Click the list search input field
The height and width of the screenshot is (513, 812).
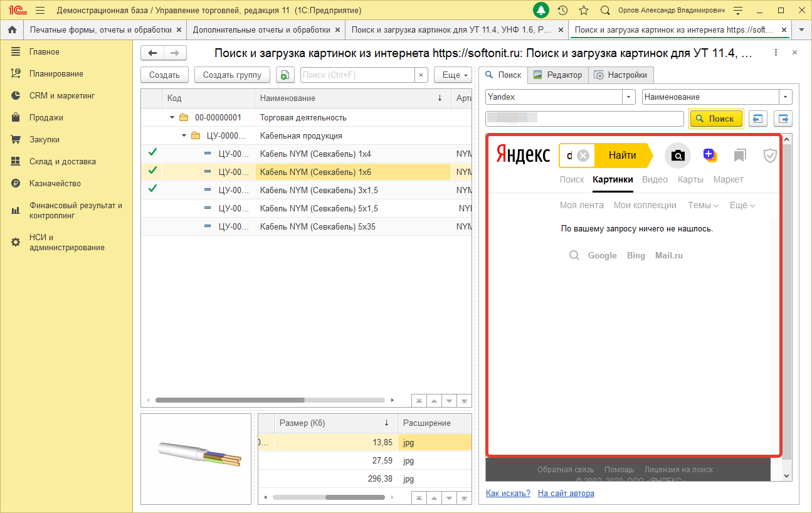coord(357,75)
